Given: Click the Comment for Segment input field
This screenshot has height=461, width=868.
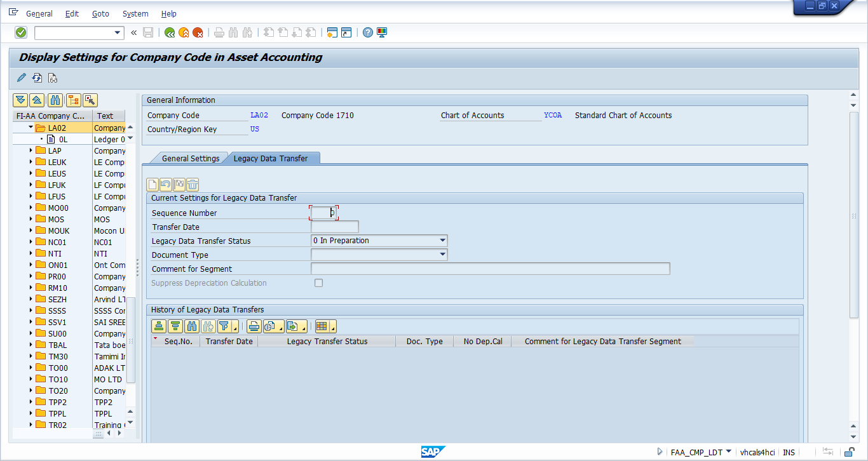Looking at the screenshot, I should pyautogui.click(x=490, y=269).
